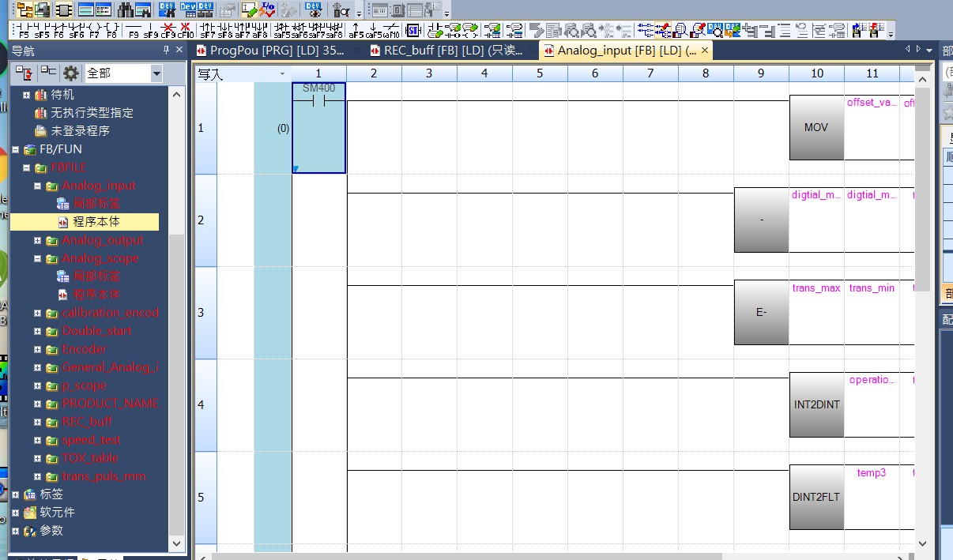Click the aF5 rising pulse arrow icon
This screenshot has height=560, width=953.
356,31
